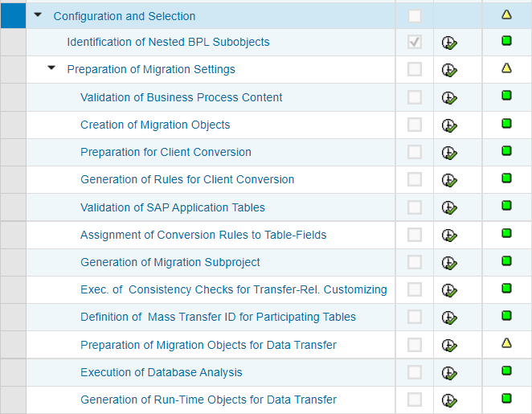Click yellow warning status for Preparation of Migration Objects for Data Transfer
532x414 pixels.
pyautogui.click(x=506, y=343)
